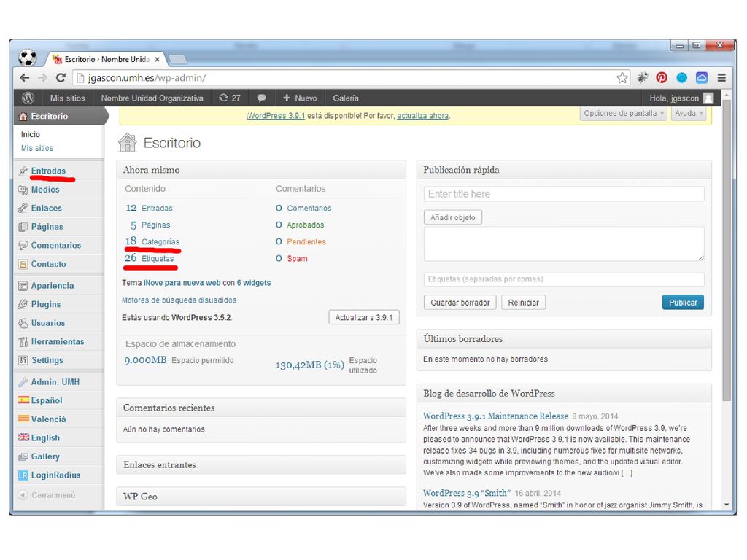Viewport: 747px width, 560px height.
Task: Click the Apariencia sidebar icon
Action: [23, 286]
